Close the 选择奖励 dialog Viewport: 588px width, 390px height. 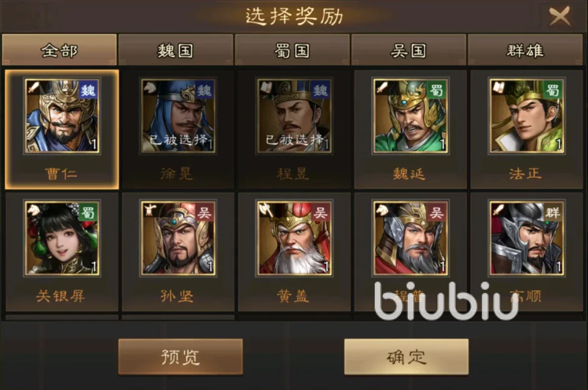[560, 16]
